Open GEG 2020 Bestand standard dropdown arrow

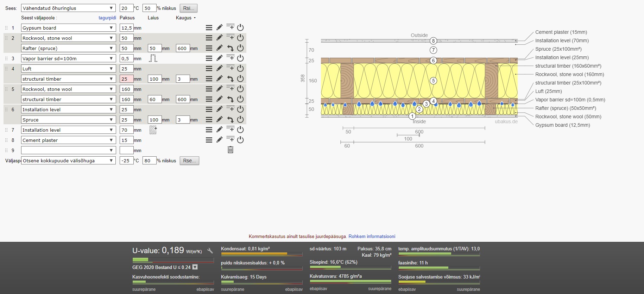(195, 267)
